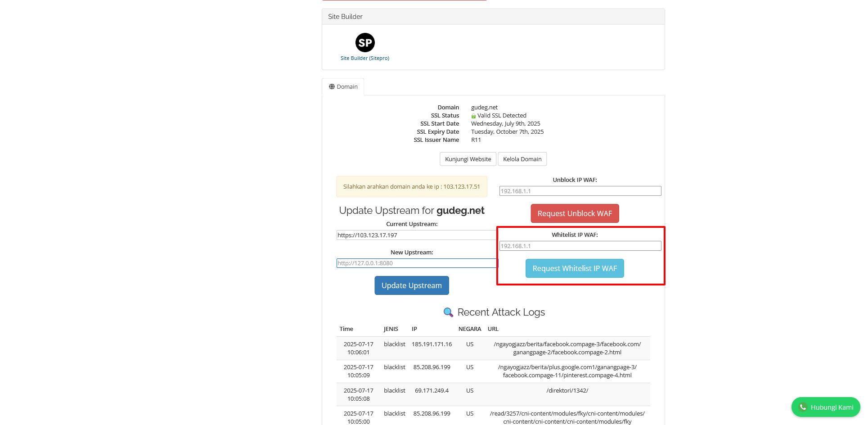Screen dimensions: 868x425
Task: Click the green padlock icon beside Valid SSL Detected
Action: point(473,116)
